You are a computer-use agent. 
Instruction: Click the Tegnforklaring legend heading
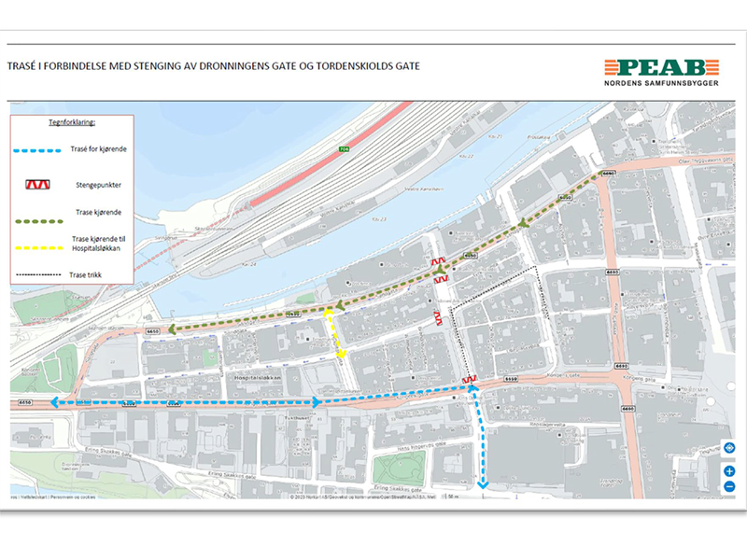73,122
